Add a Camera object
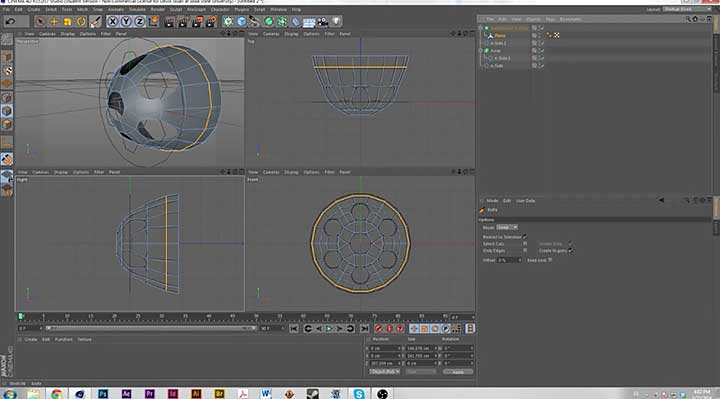This screenshot has height=399, width=720. pos(322,21)
